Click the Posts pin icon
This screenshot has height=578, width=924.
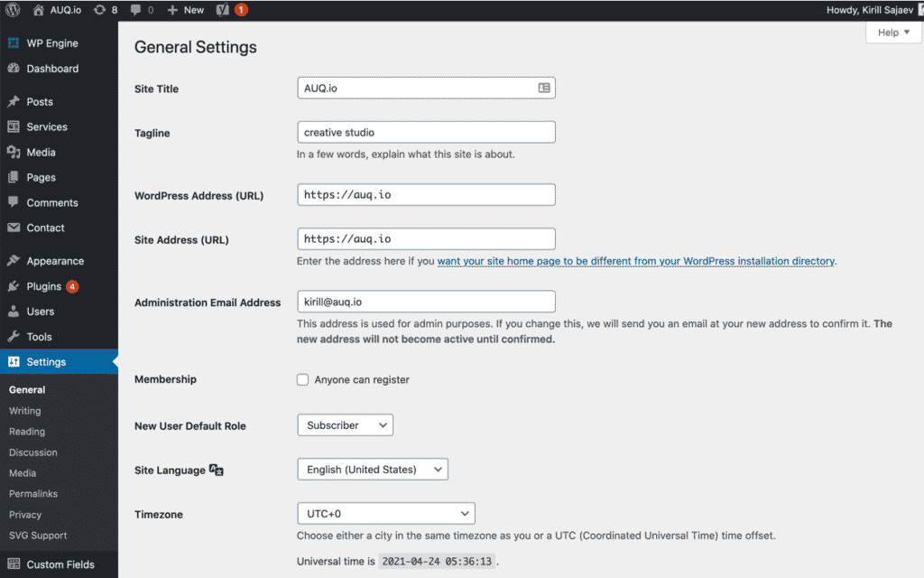14,101
